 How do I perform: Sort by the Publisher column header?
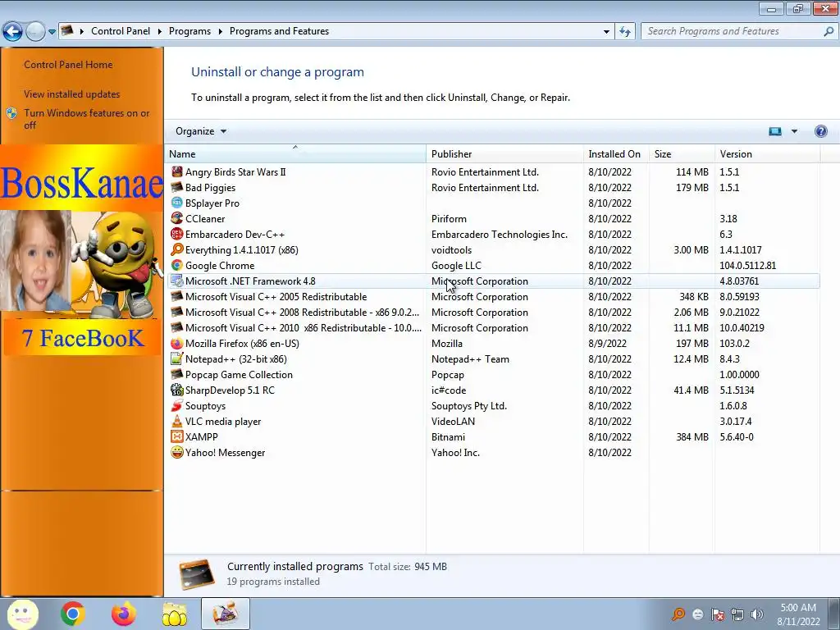504,153
